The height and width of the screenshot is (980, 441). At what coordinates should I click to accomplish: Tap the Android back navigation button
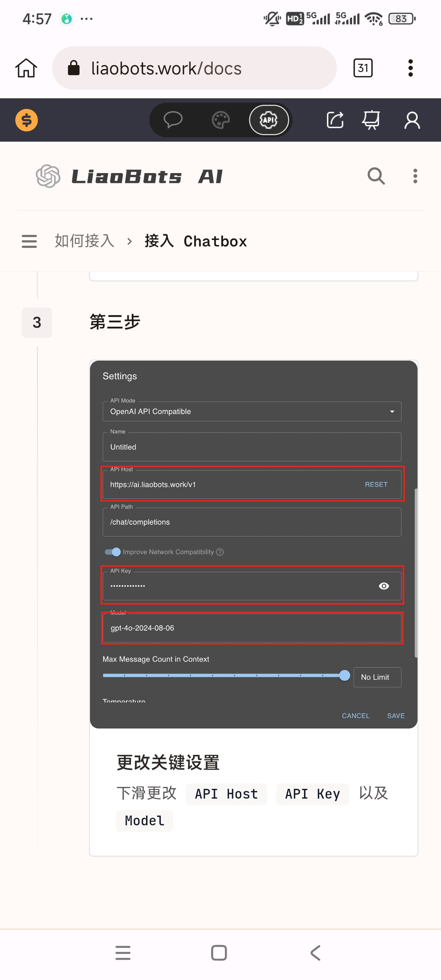(316, 953)
